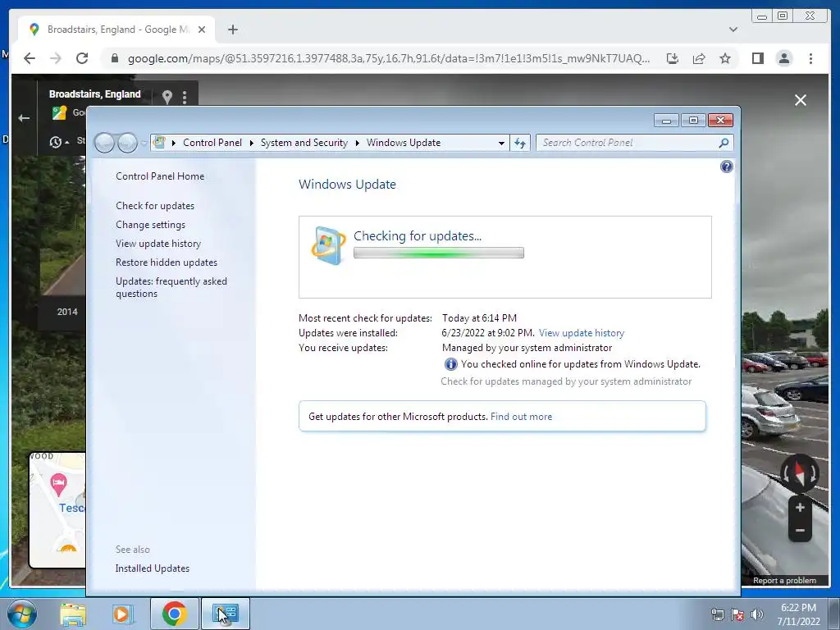Open Control Panel Home link

tap(160, 176)
